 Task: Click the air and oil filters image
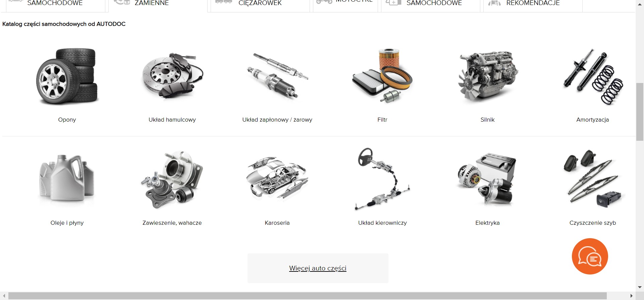[x=382, y=76]
